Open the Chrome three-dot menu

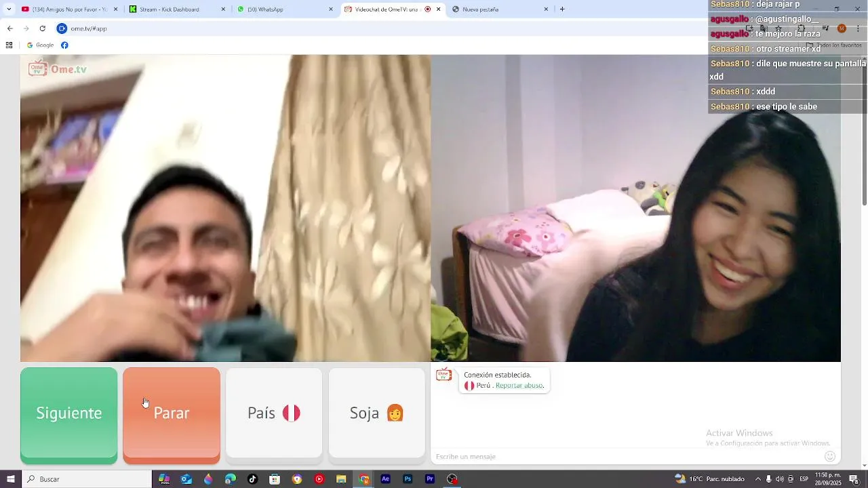pyautogui.click(x=858, y=28)
